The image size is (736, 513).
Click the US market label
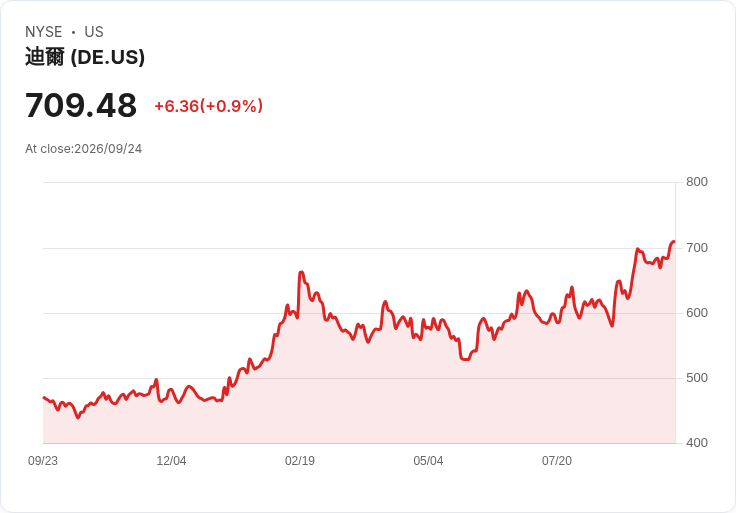pos(94,32)
